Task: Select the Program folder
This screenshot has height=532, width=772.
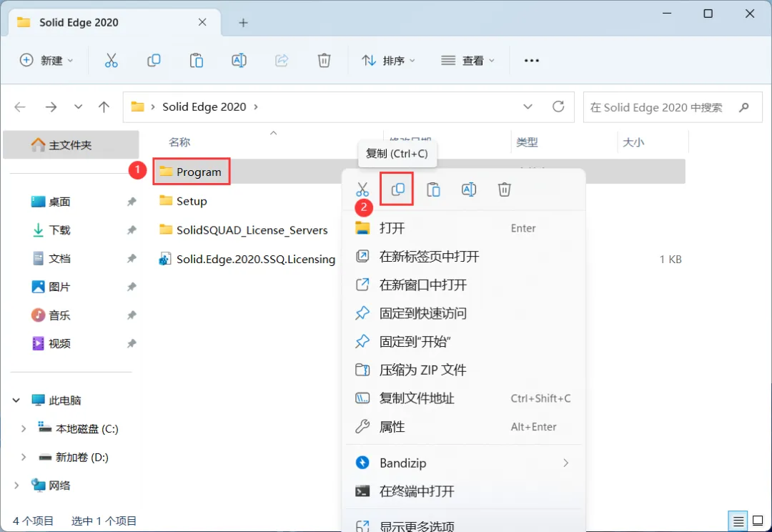Action: click(191, 172)
